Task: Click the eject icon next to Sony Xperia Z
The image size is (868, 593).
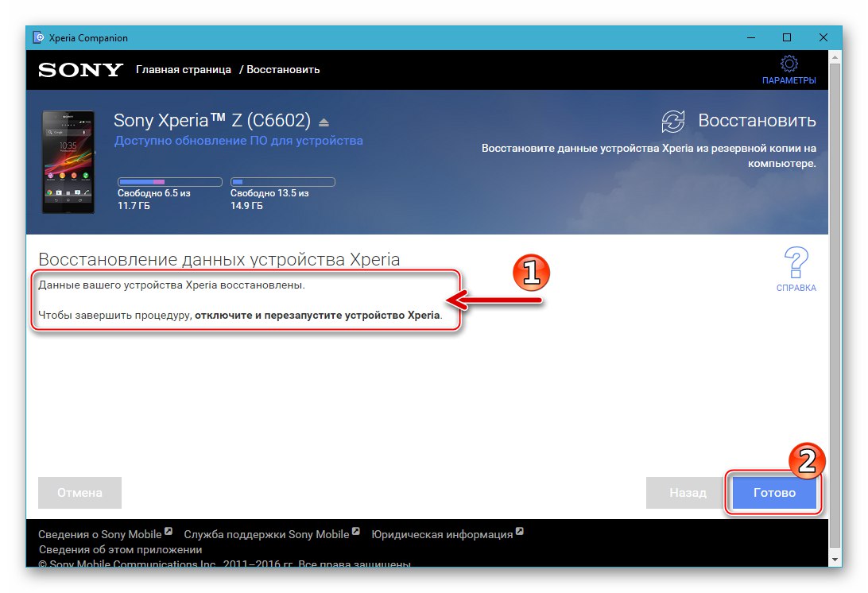Action: coord(324,122)
